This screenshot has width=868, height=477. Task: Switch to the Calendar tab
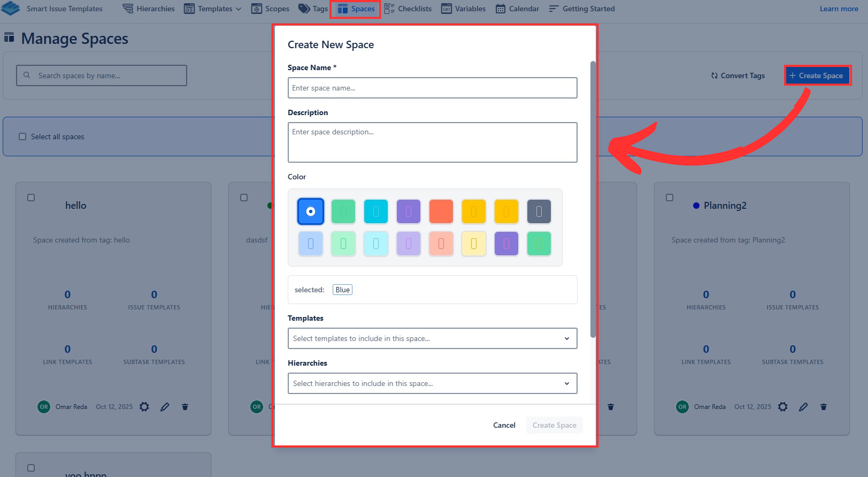click(x=517, y=9)
